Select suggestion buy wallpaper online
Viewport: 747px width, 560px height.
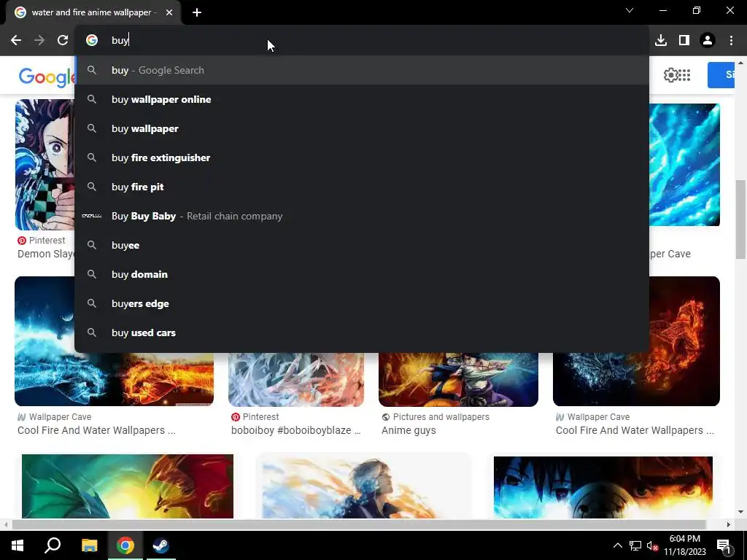(x=362, y=99)
